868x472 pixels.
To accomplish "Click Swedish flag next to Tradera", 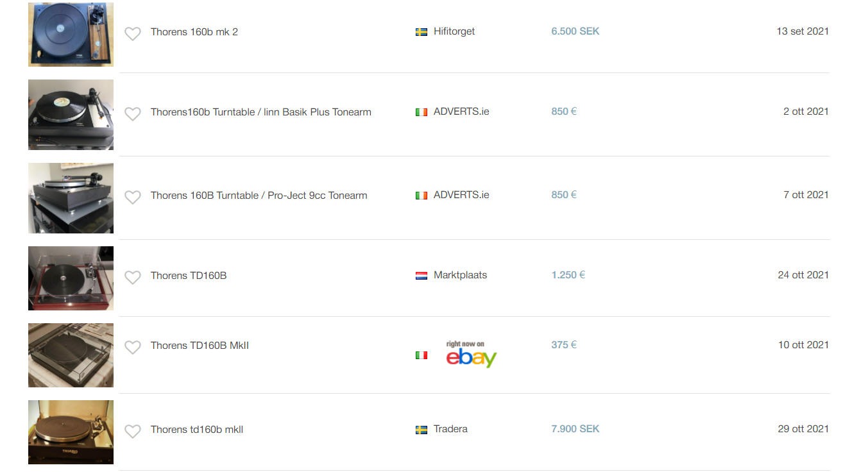I will tap(421, 430).
